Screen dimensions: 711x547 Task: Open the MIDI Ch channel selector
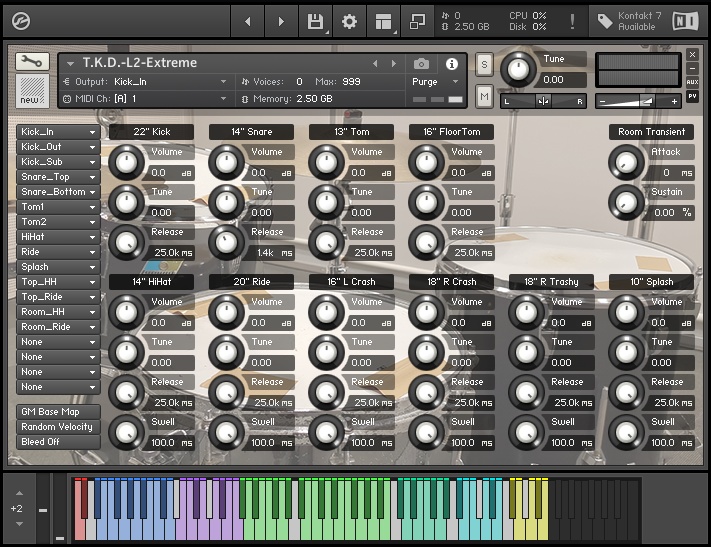(x=150, y=99)
